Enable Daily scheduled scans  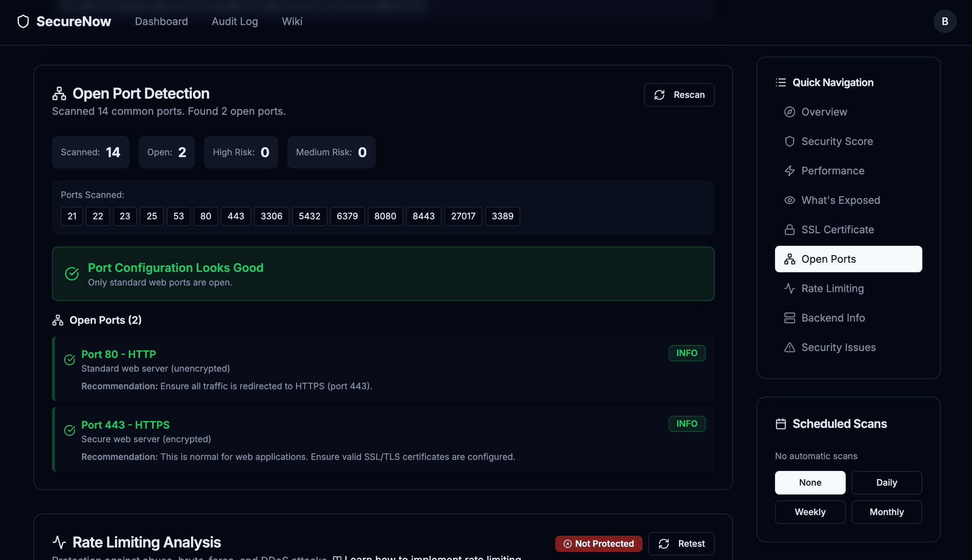tap(886, 483)
